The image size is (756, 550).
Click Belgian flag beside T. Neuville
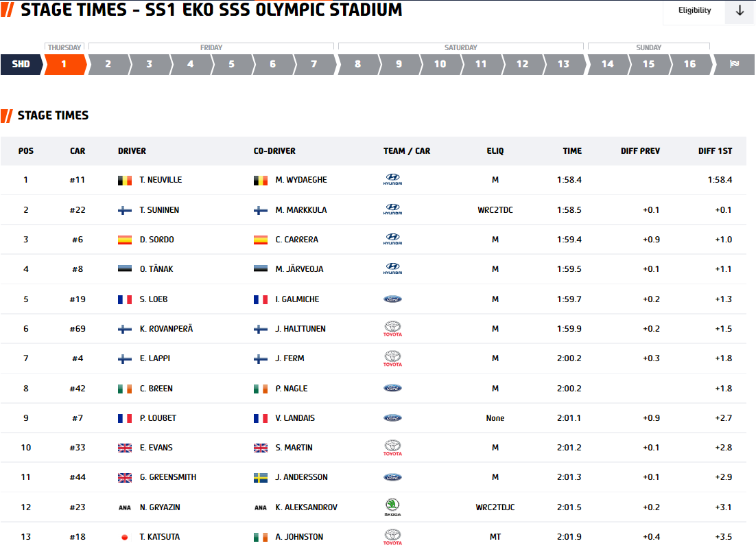[125, 181]
